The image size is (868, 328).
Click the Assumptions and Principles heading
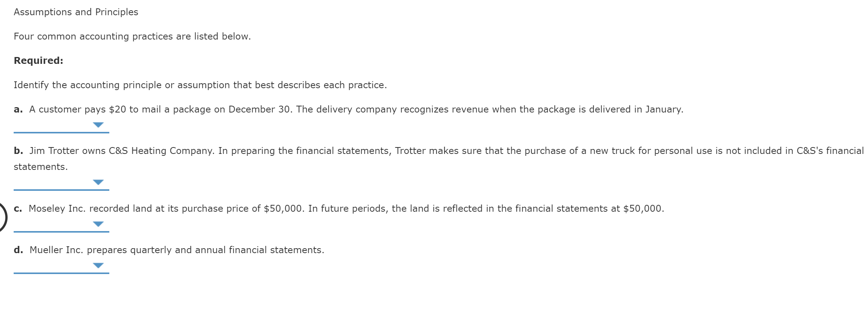[x=75, y=12]
